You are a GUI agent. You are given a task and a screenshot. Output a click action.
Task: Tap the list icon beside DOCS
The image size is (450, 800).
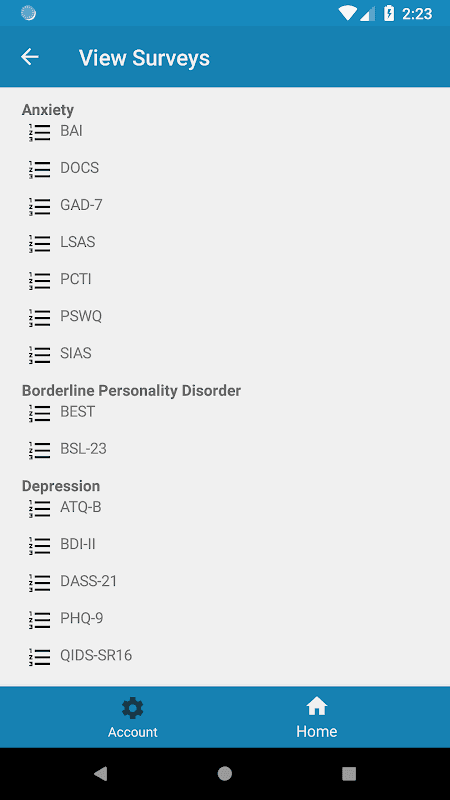click(x=39, y=169)
